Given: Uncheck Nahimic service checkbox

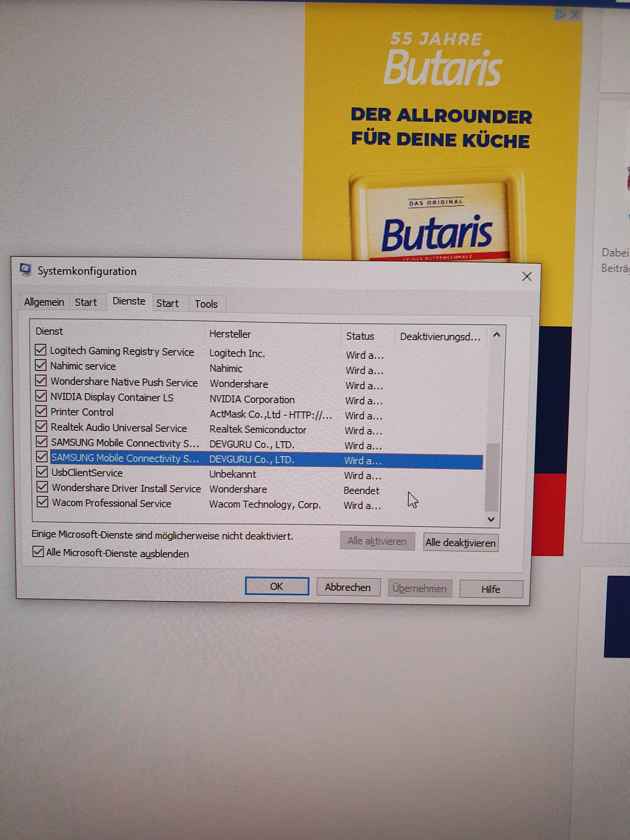Looking at the screenshot, I should (41, 365).
